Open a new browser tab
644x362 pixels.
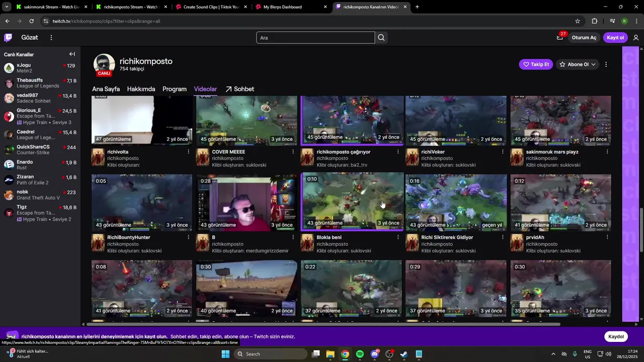point(417,7)
